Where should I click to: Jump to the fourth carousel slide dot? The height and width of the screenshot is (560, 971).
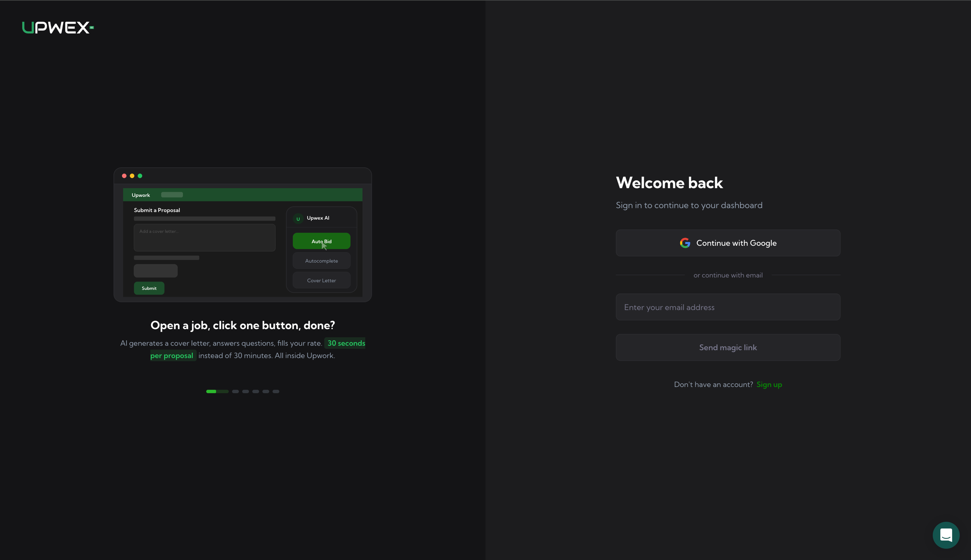coord(256,392)
